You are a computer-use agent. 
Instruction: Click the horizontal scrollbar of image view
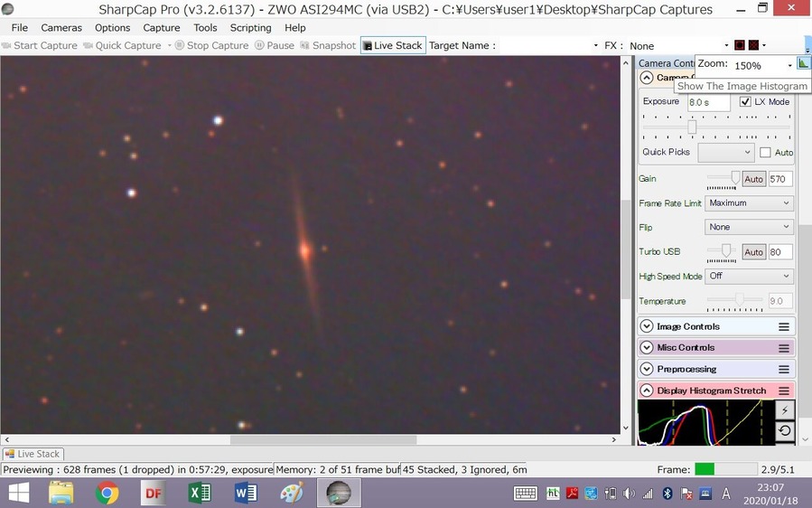click(323, 439)
